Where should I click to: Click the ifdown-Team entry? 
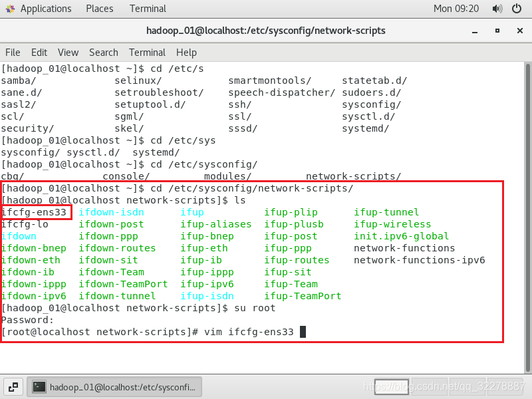(111, 272)
